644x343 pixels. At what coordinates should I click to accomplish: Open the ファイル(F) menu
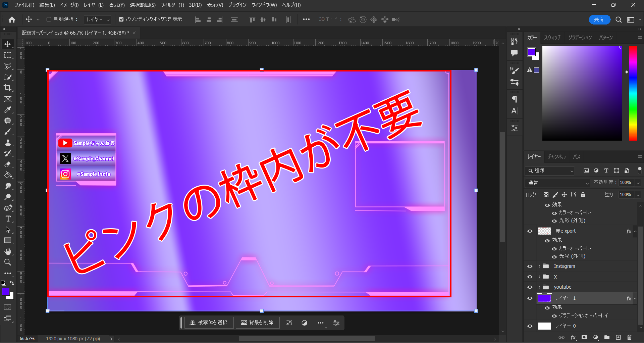click(24, 5)
